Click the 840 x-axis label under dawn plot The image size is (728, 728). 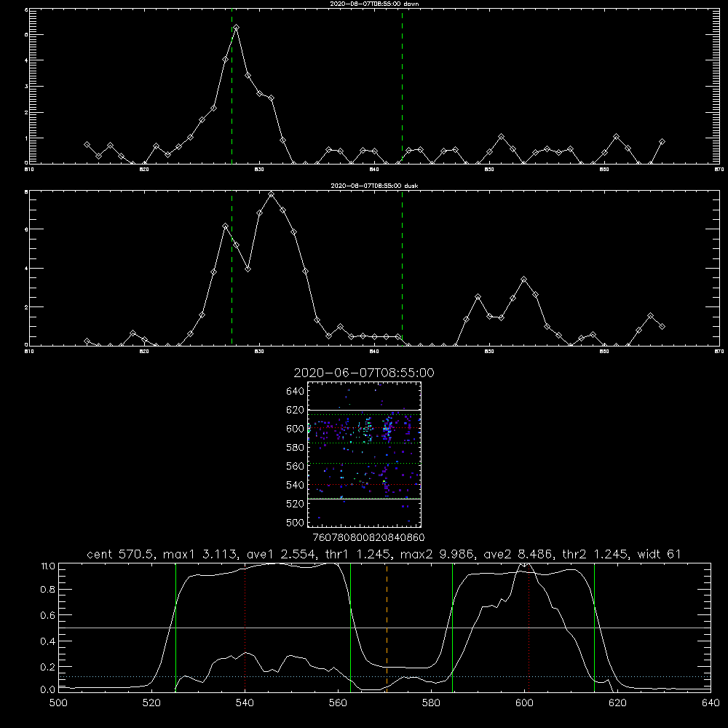point(374,170)
